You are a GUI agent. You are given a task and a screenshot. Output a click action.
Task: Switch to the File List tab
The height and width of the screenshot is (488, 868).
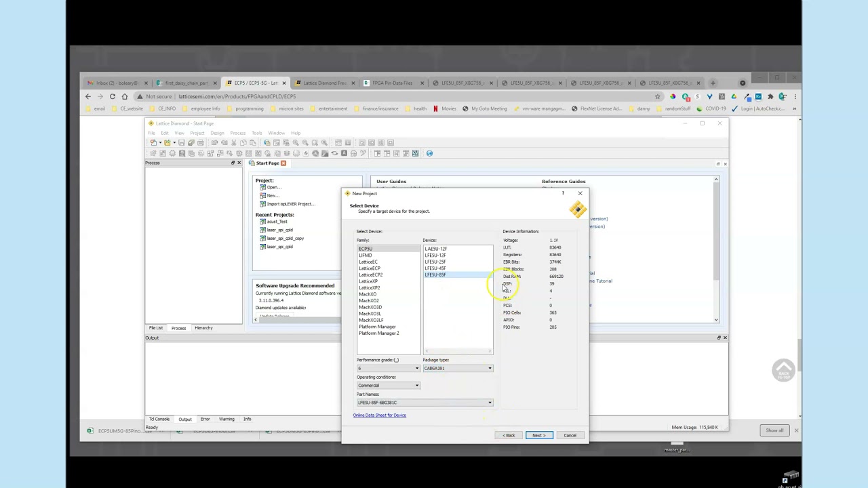[x=156, y=328]
